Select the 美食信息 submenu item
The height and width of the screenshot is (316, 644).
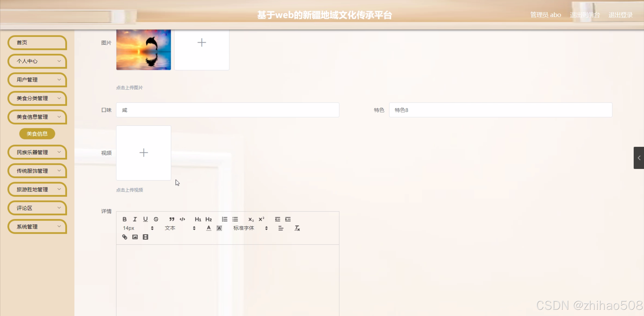[37, 134]
